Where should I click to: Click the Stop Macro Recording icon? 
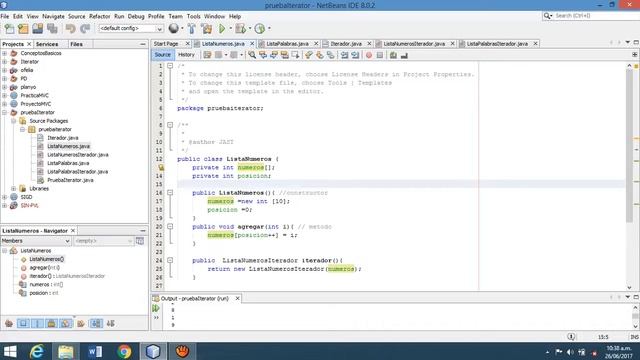point(380,55)
